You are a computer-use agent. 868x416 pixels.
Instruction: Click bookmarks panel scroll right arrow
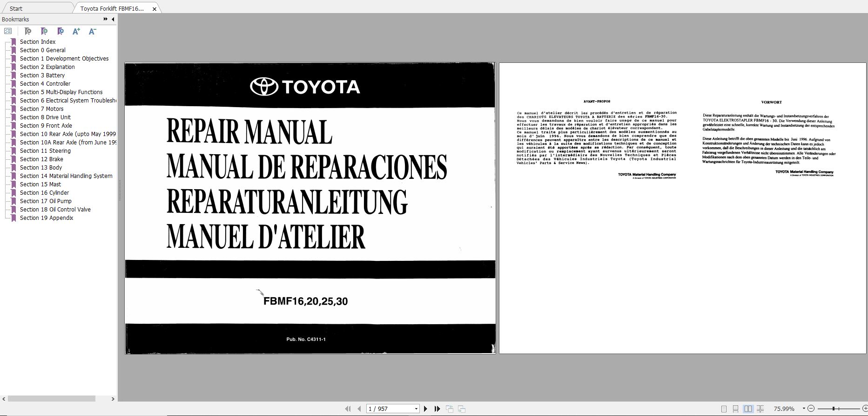click(x=113, y=399)
